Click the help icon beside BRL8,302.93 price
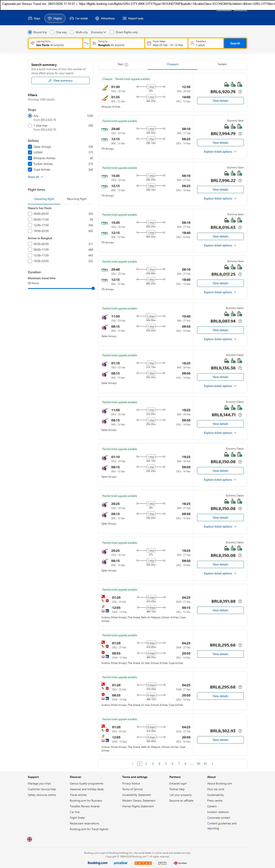Image resolution: width=275 pixels, height=868 pixels. click(x=240, y=731)
